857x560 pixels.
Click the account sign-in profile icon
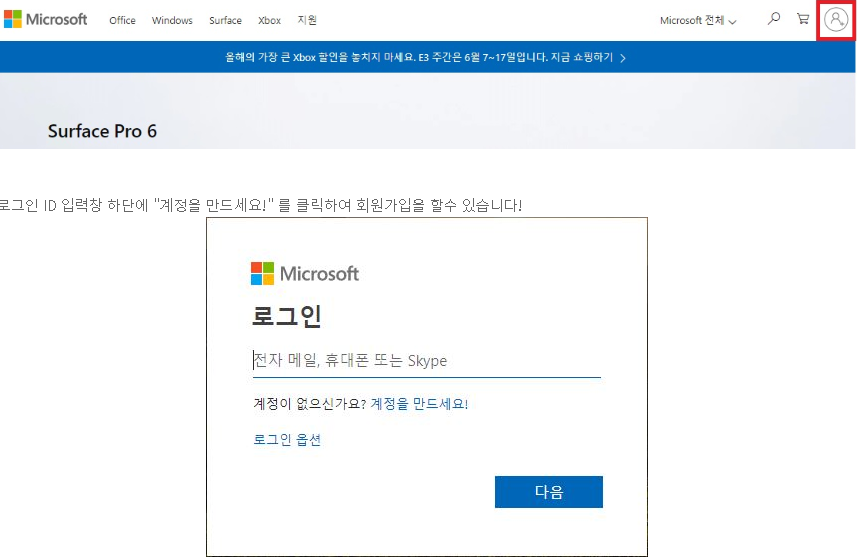pos(836,20)
